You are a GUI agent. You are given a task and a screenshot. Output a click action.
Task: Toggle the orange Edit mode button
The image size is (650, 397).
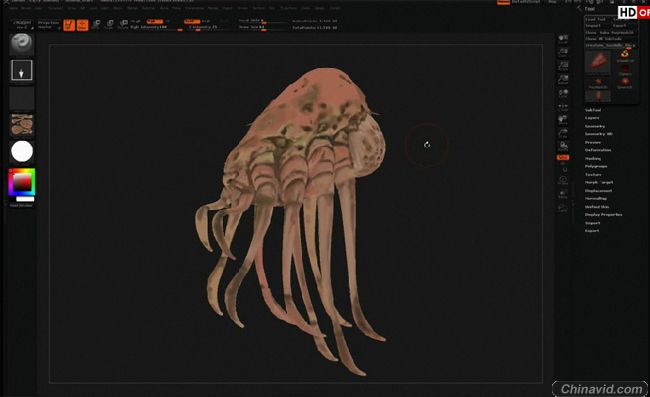coord(69,25)
